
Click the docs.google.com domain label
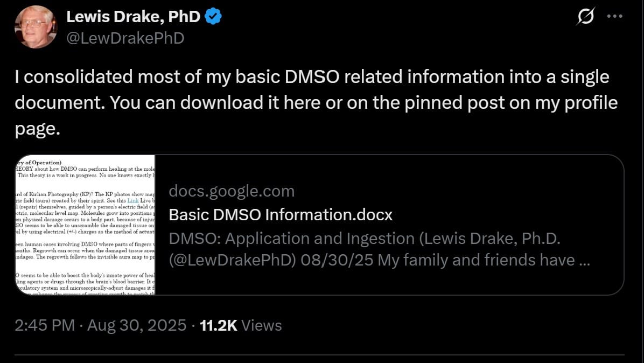click(x=232, y=191)
